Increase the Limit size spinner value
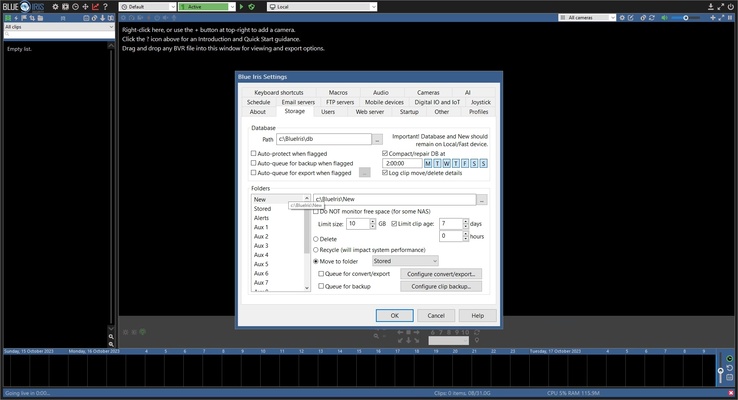Image resolution: width=738 pixels, height=400 pixels. [x=373, y=221]
